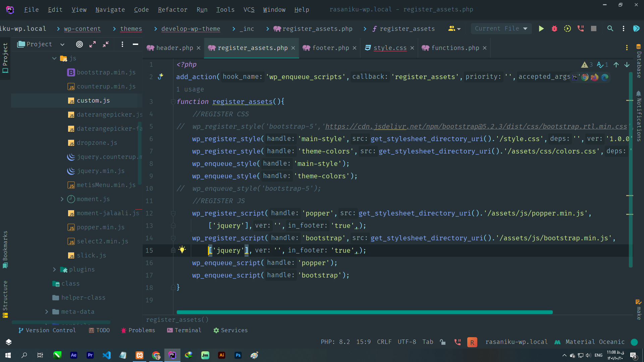Open Photoshop from the Windows taskbar

[238, 355]
